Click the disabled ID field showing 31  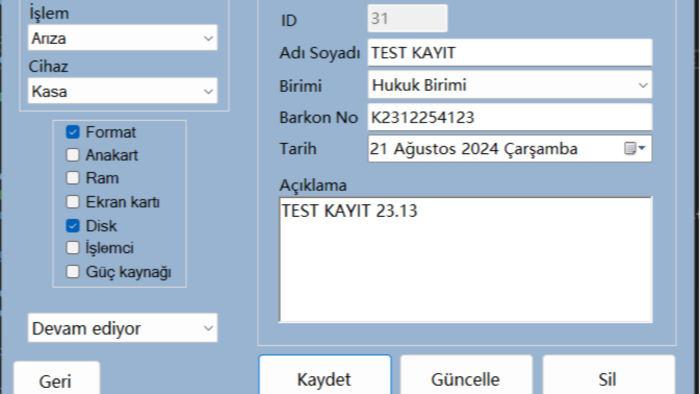click(x=407, y=18)
